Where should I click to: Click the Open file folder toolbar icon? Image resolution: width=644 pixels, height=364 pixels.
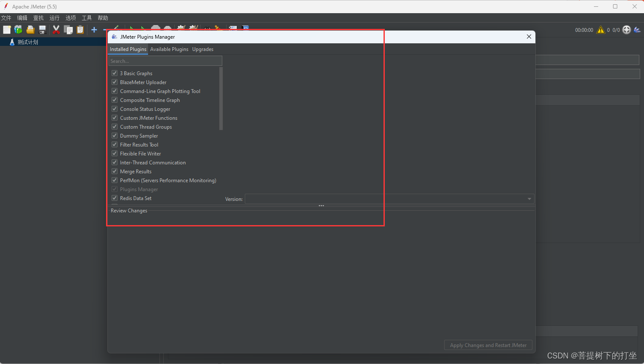point(30,30)
